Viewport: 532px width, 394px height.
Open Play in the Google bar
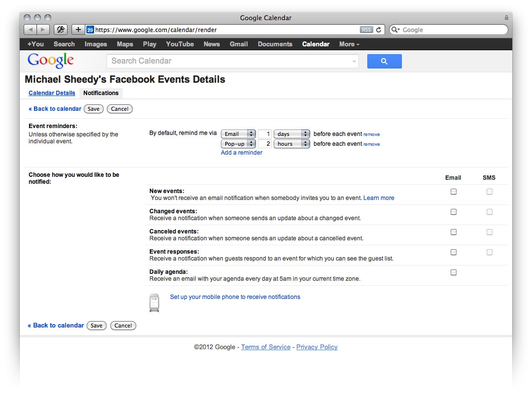point(149,44)
